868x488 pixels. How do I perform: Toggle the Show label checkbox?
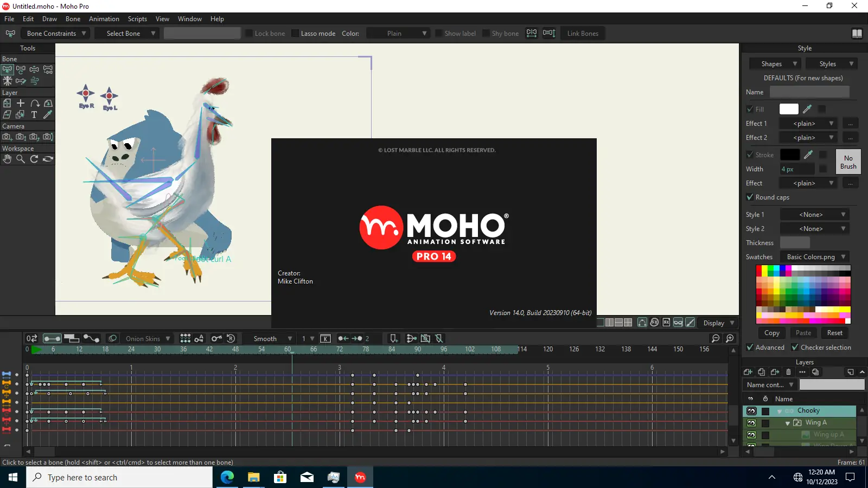click(x=439, y=33)
